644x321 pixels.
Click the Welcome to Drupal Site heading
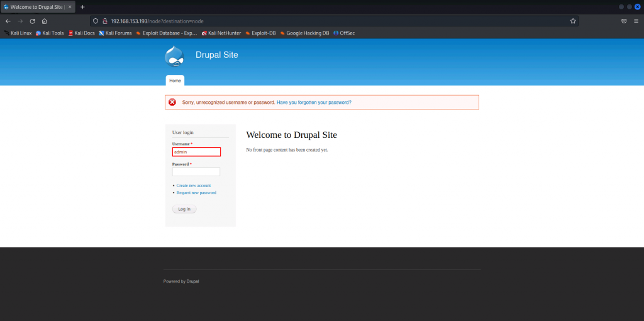pyautogui.click(x=292, y=135)
